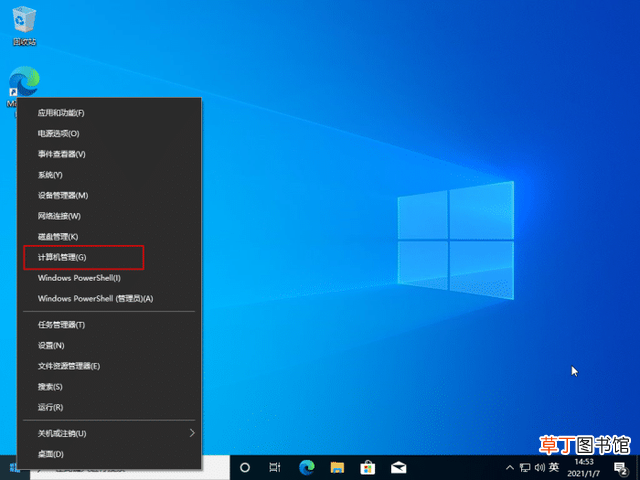Open File Explorer taskbar icon

(x=337, y=467)
